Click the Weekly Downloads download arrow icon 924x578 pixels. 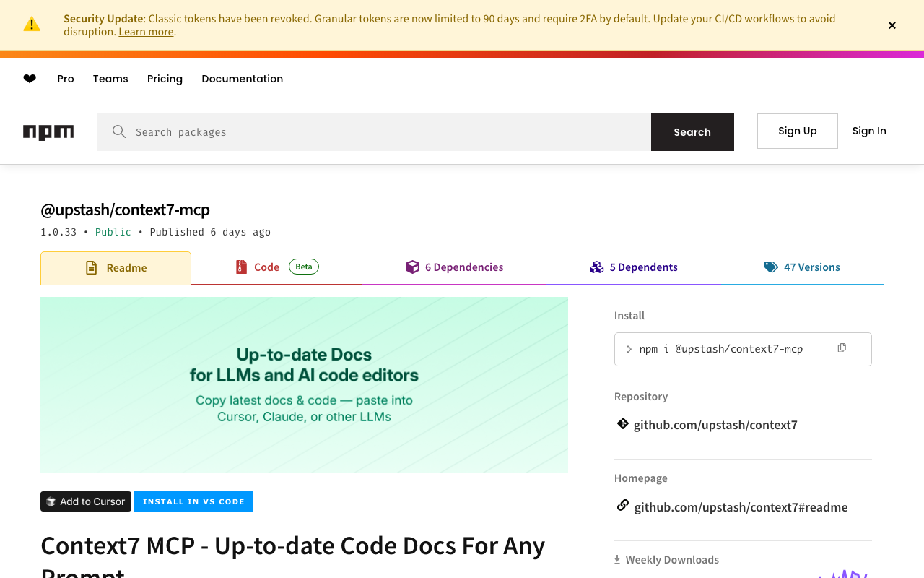tap(617, 559)
